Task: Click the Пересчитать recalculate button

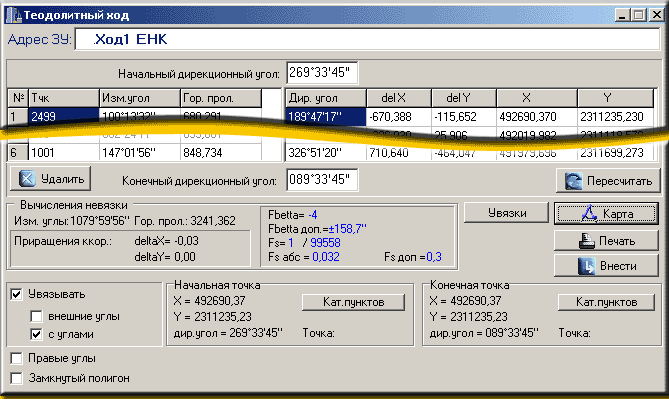Action: [608, 181]
